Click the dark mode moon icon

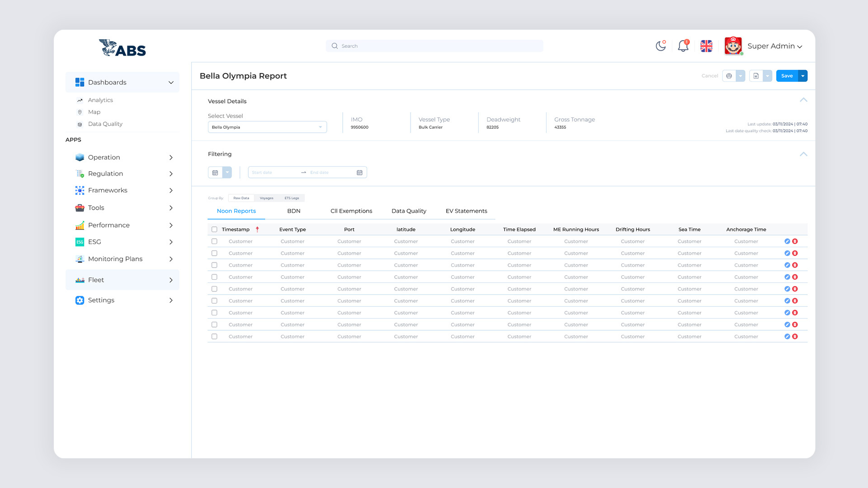tap(660, 46)
